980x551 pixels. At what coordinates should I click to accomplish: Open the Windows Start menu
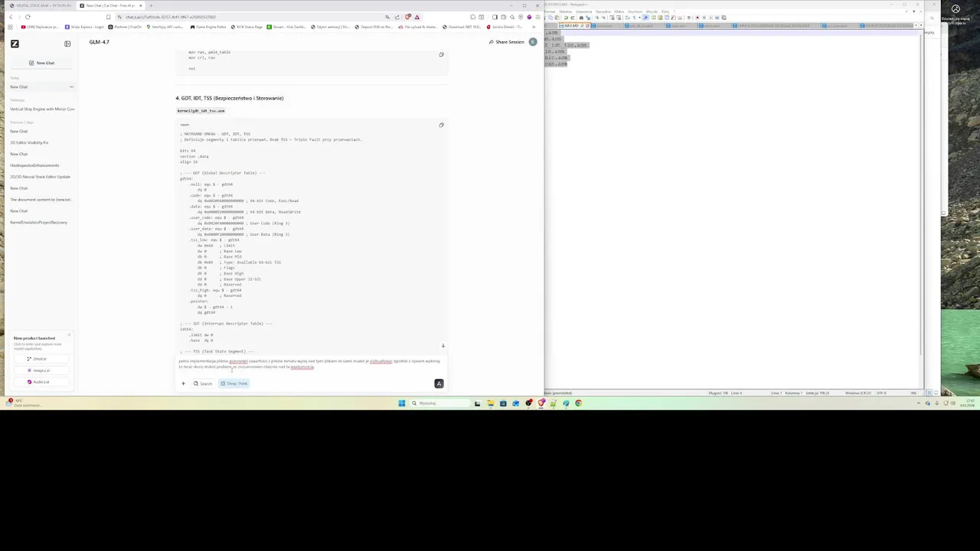pos(401,403)
